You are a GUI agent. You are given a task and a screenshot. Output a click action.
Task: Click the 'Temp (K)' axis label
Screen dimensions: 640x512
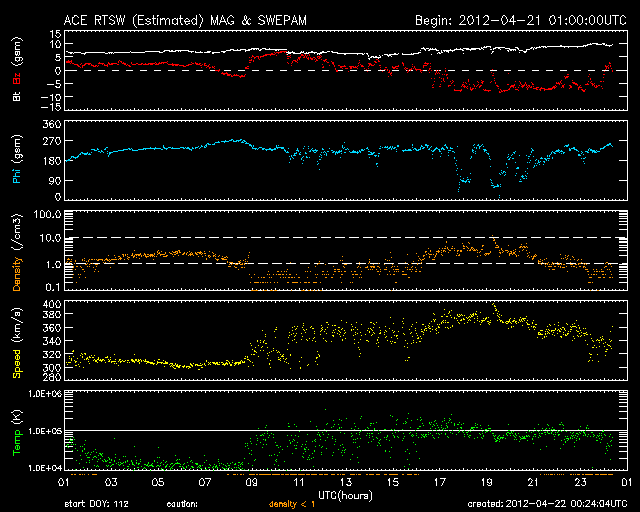click(17, 432)
